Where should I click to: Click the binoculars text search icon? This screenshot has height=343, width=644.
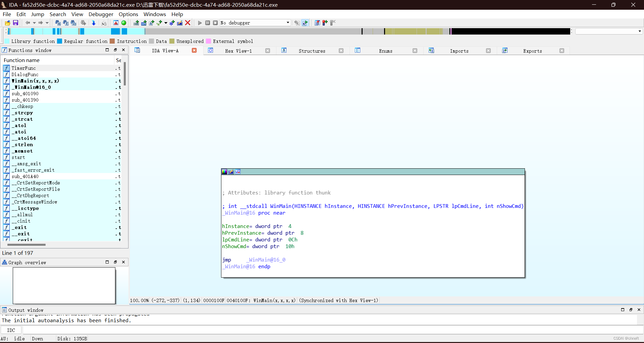click(66, 23)
